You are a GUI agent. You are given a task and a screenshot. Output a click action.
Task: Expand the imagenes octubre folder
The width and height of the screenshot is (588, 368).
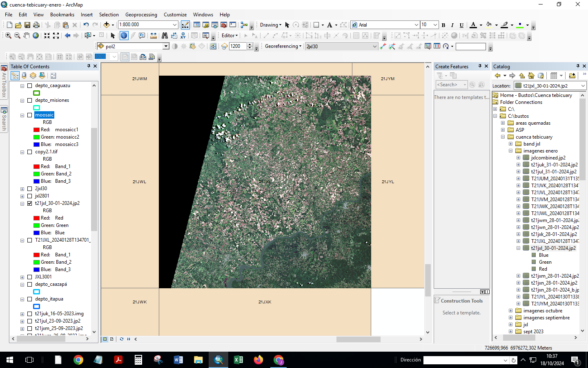click(x=510, y=310)
